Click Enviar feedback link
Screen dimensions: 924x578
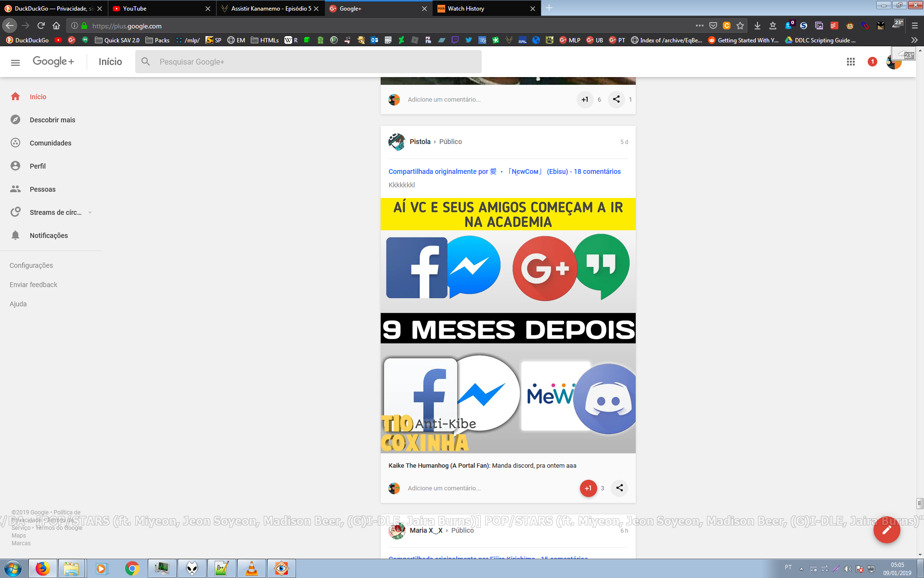coord(33,285)
